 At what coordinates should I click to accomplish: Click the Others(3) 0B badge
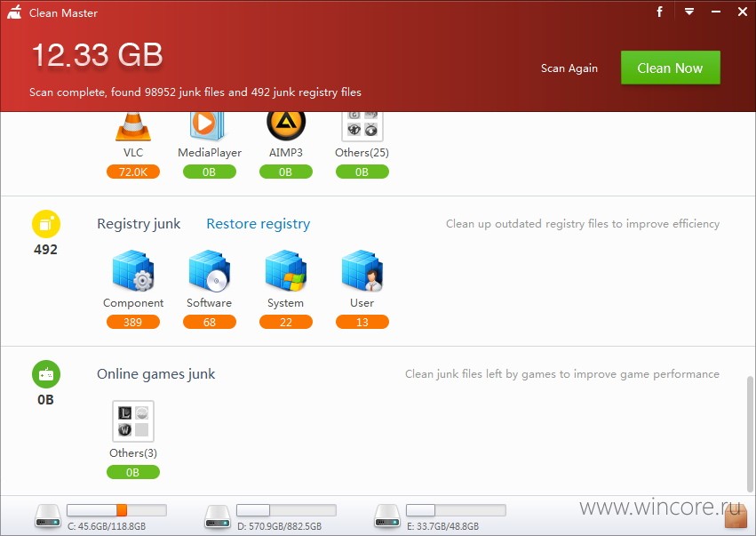[133, 472]
